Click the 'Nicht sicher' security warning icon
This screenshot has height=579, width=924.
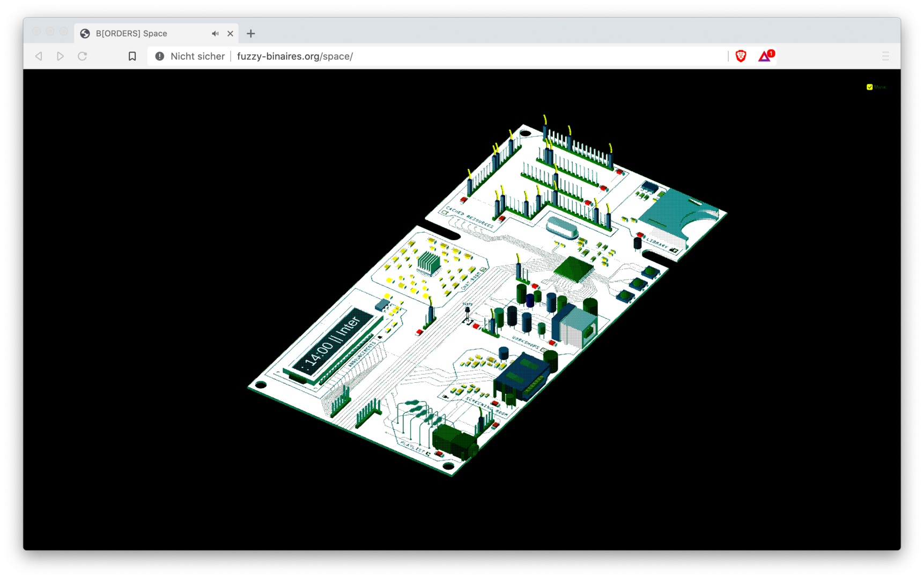pos(160,56)
